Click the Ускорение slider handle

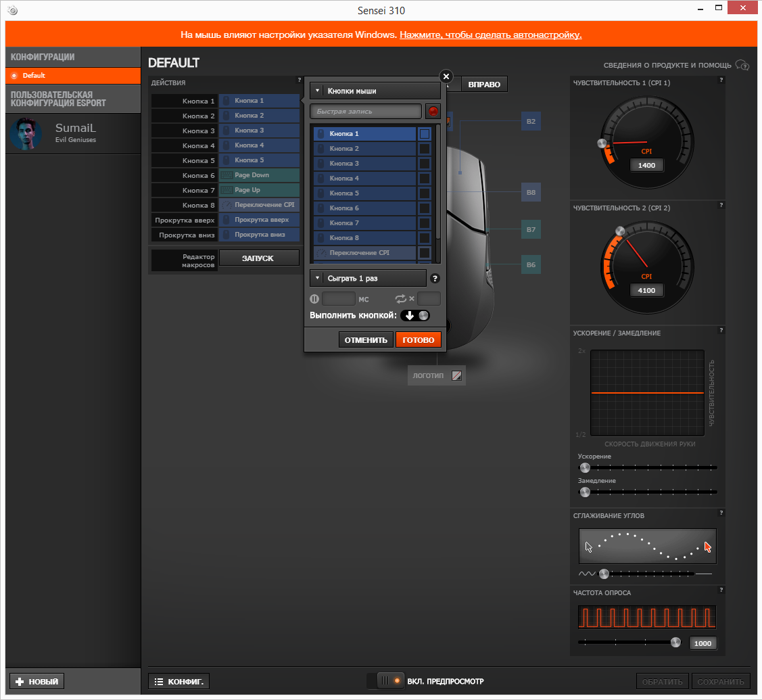tap(585, 467)
